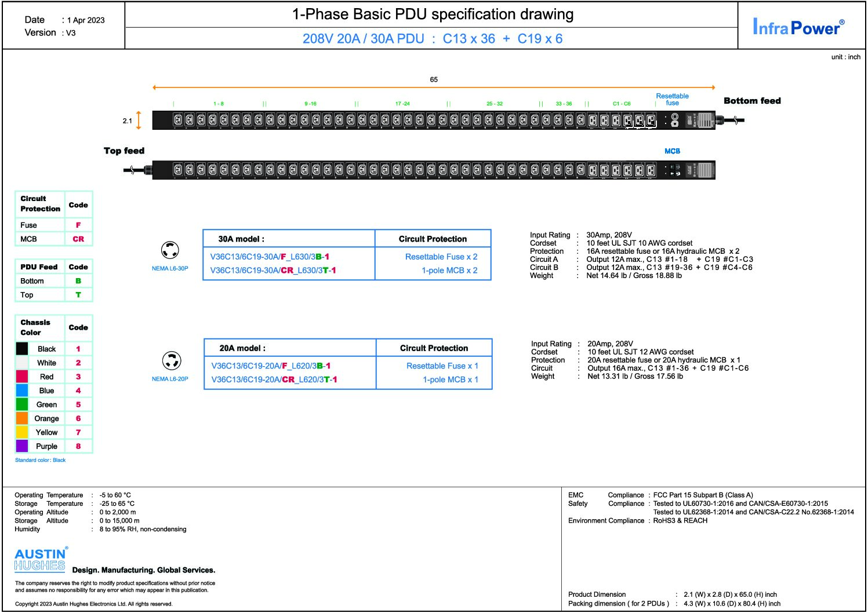Click the 'Top feed' label
The image size is (868, 613).
click(124, 151)
